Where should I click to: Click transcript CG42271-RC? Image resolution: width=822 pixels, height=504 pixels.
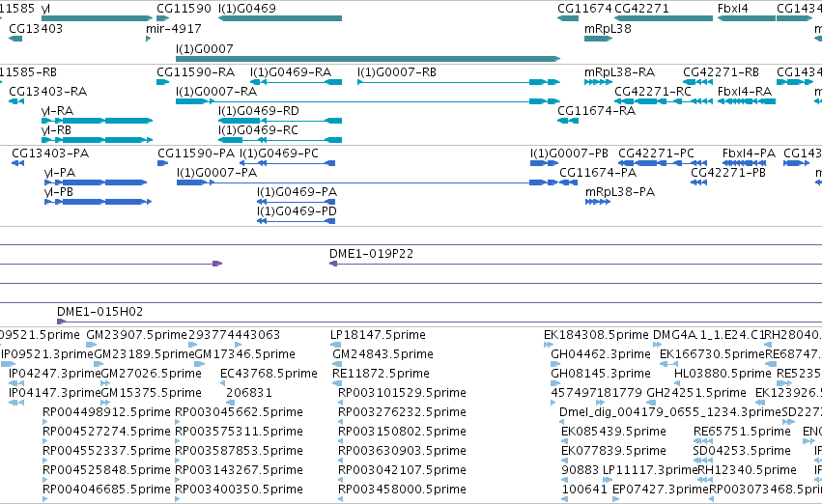pyautogui.click(x=653, y=91)
